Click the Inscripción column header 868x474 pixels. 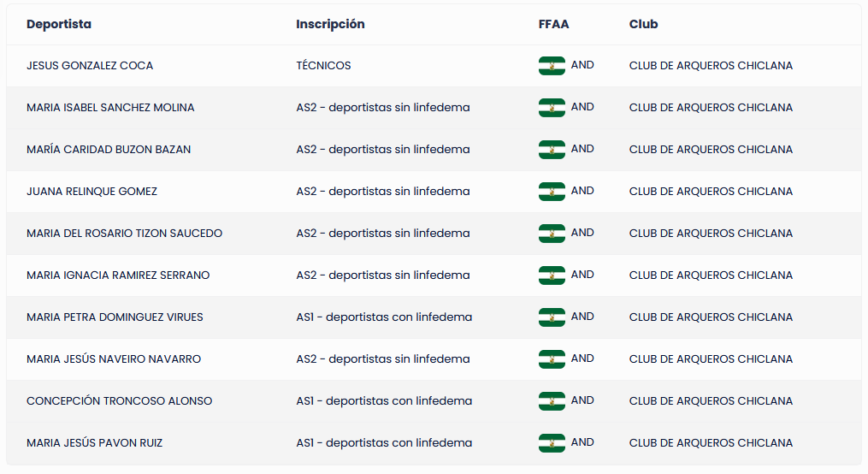coord(330,24)
